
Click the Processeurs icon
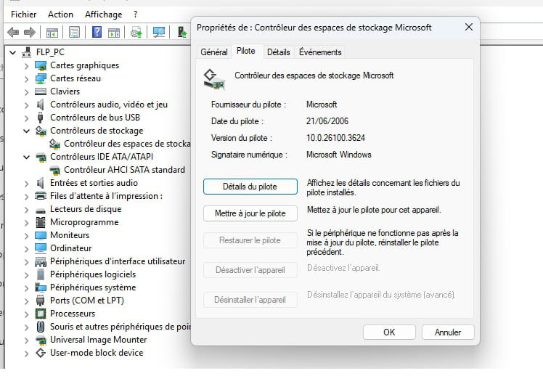41,314
